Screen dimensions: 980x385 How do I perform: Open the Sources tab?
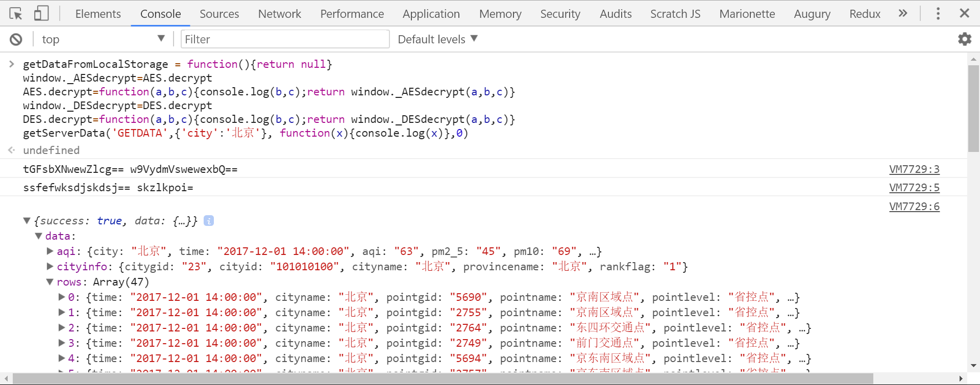coord(219,14)
